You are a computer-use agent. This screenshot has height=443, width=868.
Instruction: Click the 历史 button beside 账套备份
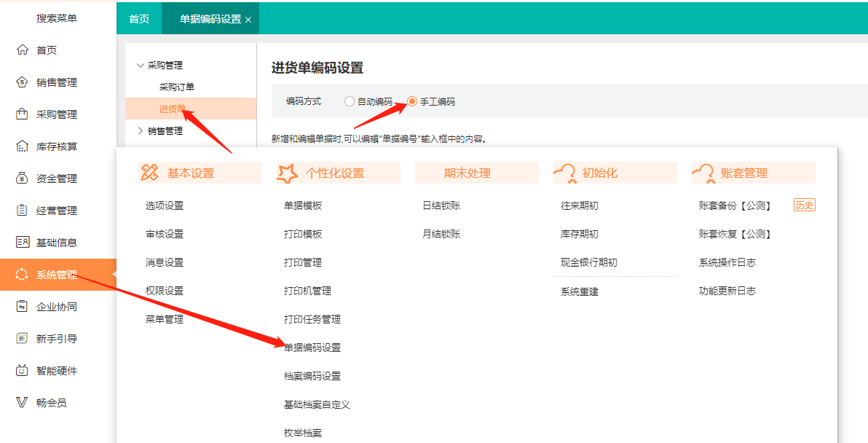pyautogui.click(x=804, y=205)
